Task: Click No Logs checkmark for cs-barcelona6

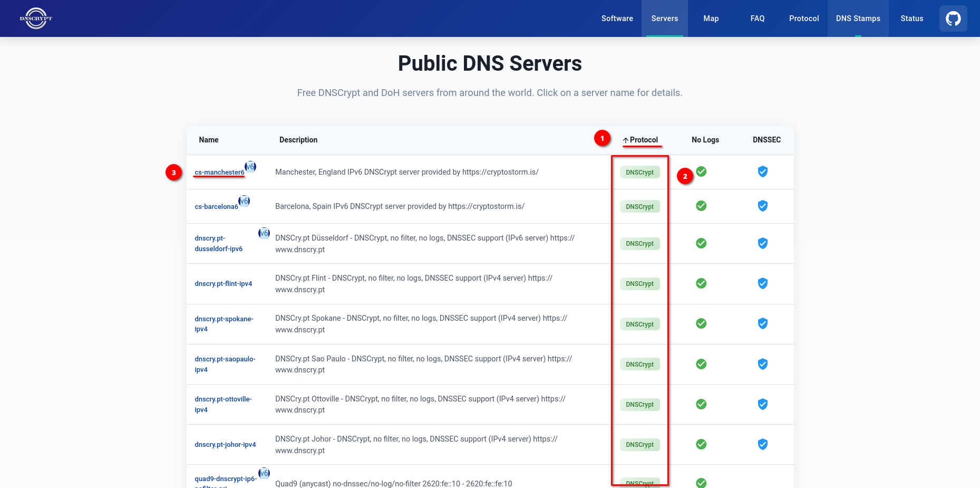Action: pyautogui.click(x=701, y=206)
